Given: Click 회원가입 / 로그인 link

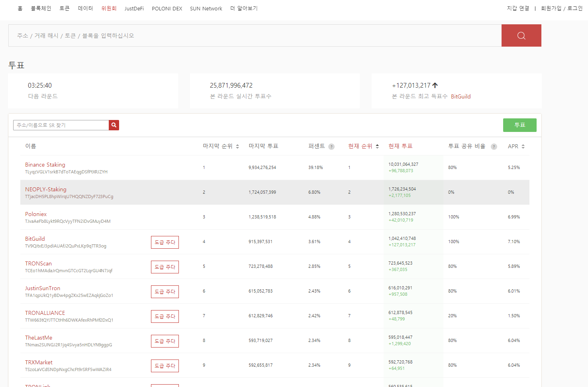Looking at the screenshot, I should click(x=562, y=8).
